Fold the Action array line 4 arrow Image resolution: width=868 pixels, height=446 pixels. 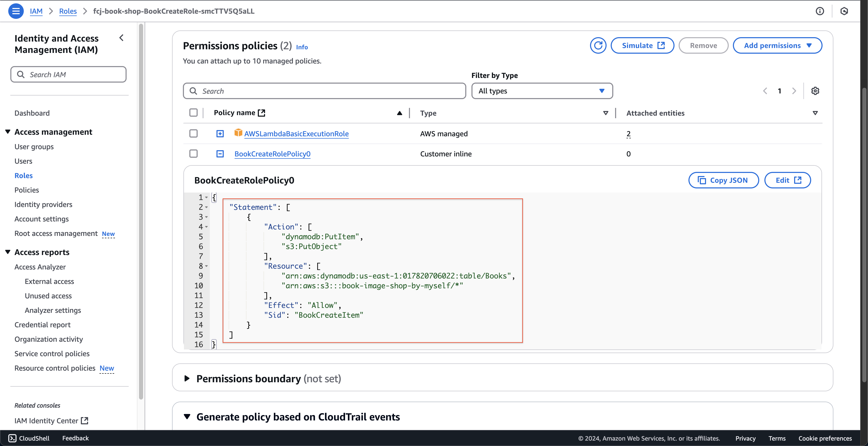[x=207, y=227]
